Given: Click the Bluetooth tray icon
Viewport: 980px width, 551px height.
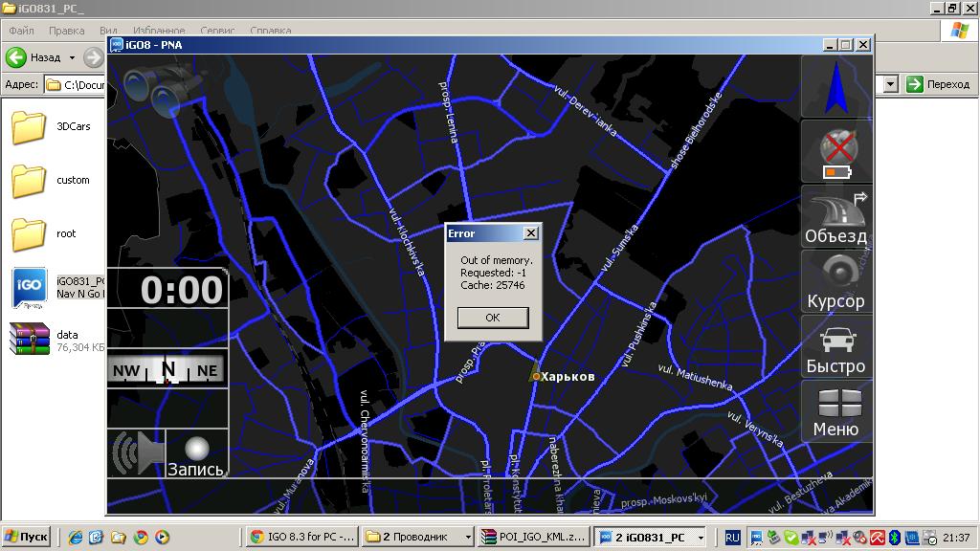Looking at the screenshot, I should click(x=895, y=538).
